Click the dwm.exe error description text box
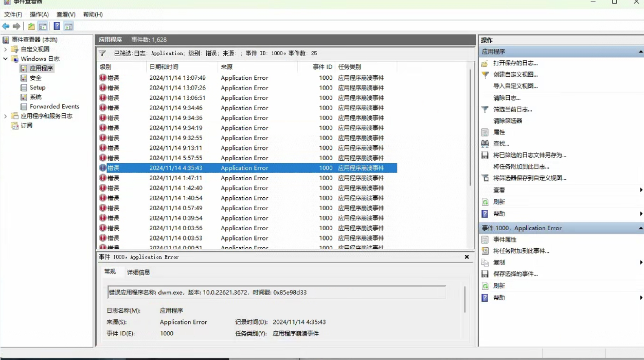 pos(276,293)
